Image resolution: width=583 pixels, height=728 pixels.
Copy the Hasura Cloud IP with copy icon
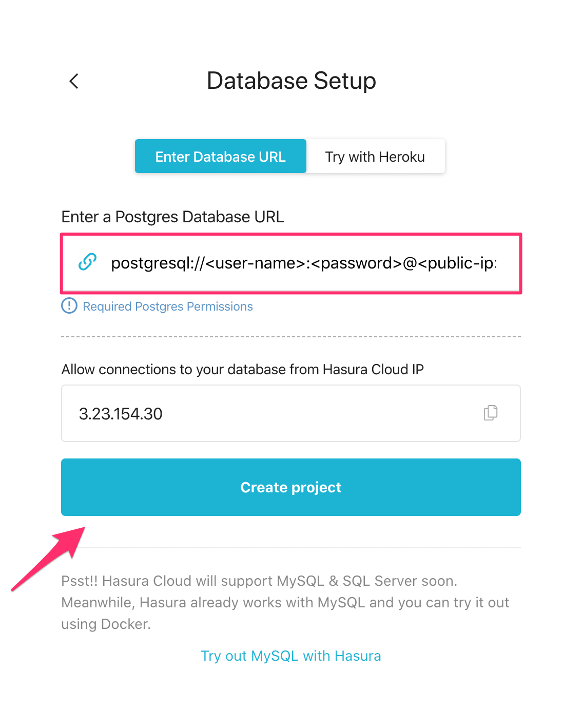click(491, 413)
